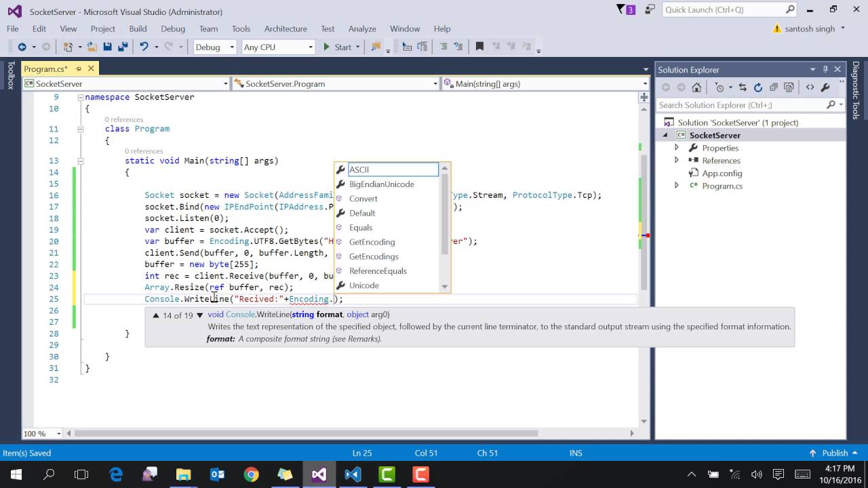This screenshot has height=488, width=868.
Task: Pin the Program.cs tab
Action: [x=79, y=68]
